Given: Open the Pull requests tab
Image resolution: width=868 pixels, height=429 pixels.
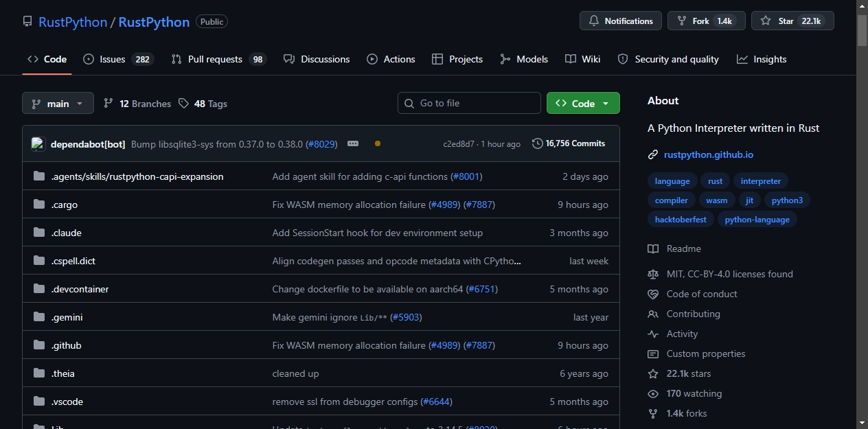Looking at the screenshot, I should click(218, 59).
